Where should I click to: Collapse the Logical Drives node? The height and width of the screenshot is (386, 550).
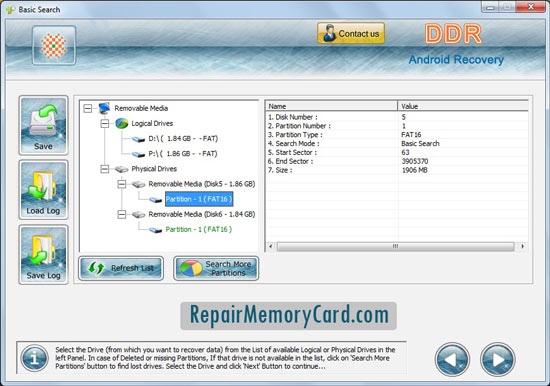point(105,124)
